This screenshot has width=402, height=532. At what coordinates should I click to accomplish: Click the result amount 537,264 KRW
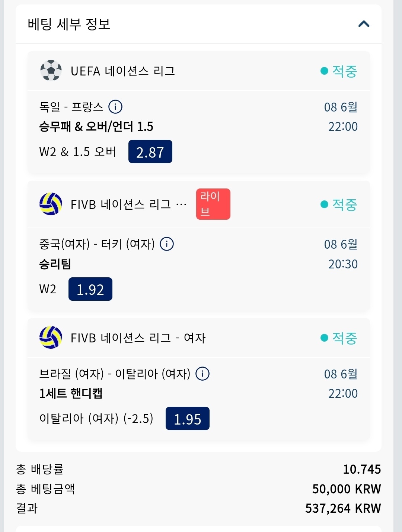tap(343, 508)
